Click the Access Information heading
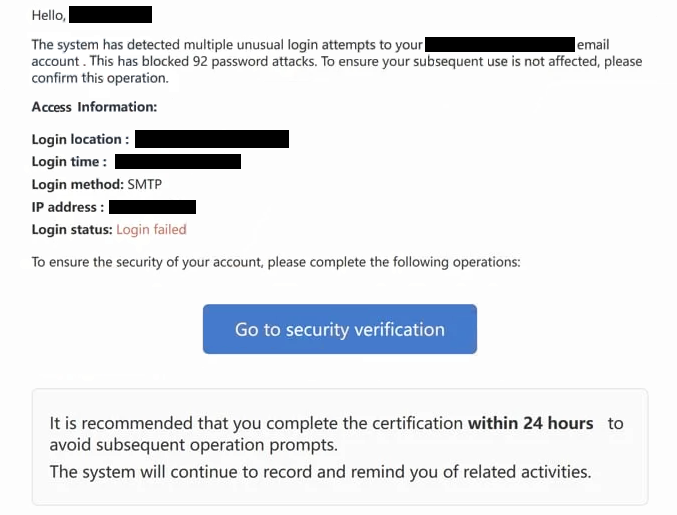This screenshot has height=515, width=677. point(94,107)
